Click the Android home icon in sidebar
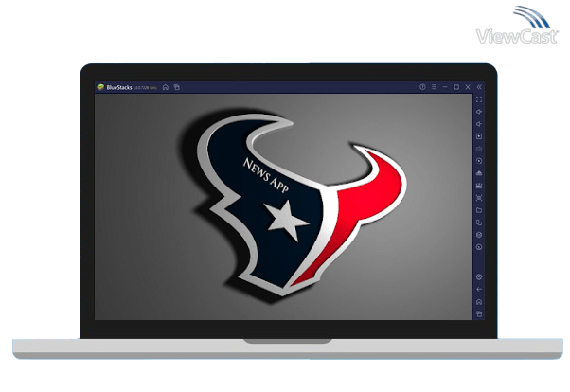The height and width of the screenshot is (392, 570). point(479,302)
